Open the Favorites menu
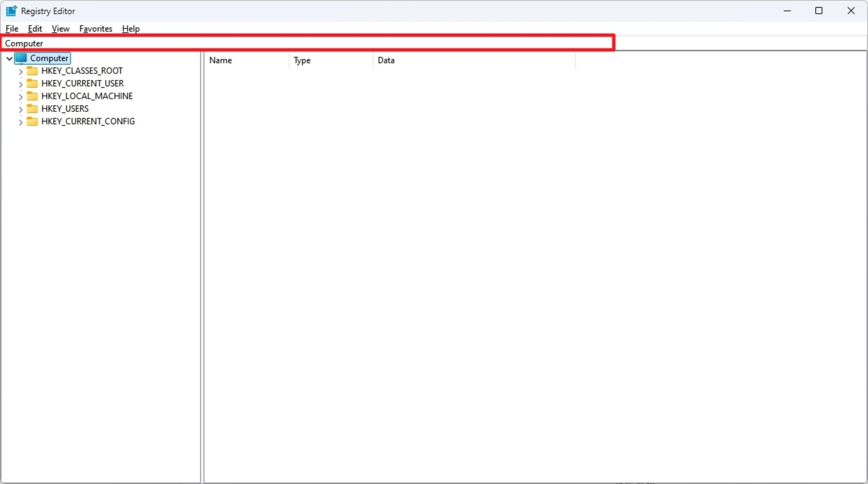This screenshot has height=484, width=868. (x=95, y=28)
